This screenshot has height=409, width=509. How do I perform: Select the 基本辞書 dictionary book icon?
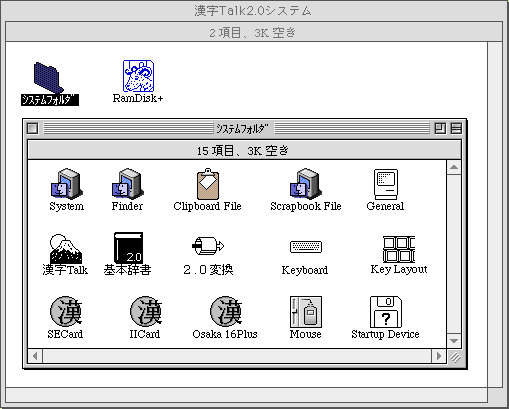[128, 248]
